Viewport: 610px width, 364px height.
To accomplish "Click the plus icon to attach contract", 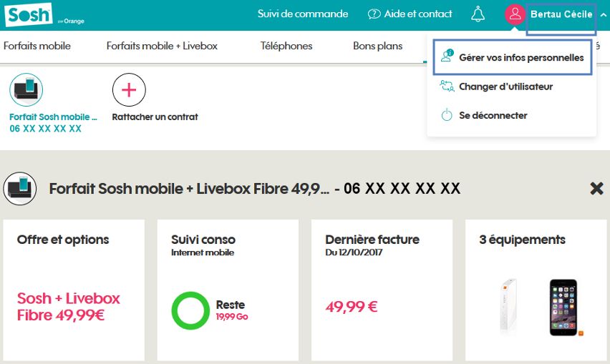I will click(129, 89).
